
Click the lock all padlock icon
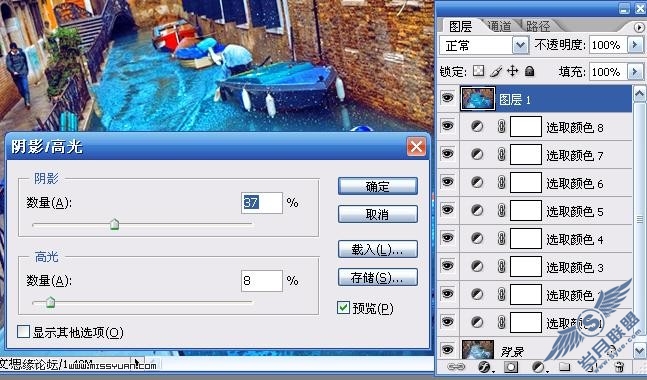[530, 71]
